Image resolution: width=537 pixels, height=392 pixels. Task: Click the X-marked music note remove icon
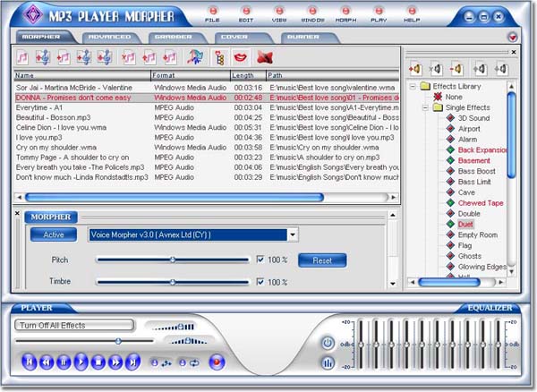(129, 57)
